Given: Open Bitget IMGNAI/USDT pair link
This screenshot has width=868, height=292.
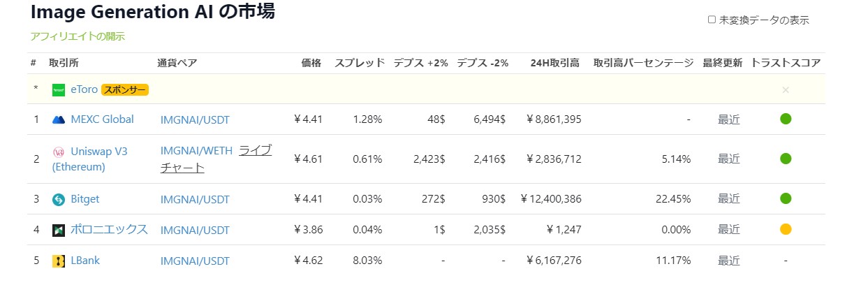Looking at the screenshot, I should click(x=195, y=200).
